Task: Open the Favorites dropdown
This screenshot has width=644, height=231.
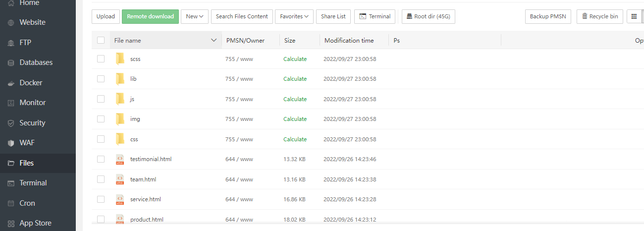Action: tap(294, 16)
